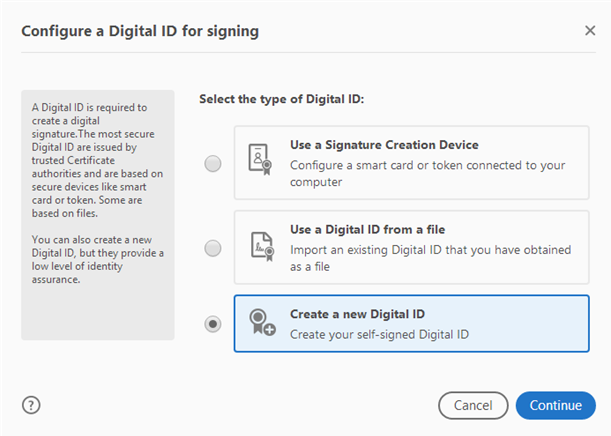Click the "Create your self-signed Digital ID" description
Image resolution: width=611 pixels, height=436 pixels.
[x=379, y=334]
